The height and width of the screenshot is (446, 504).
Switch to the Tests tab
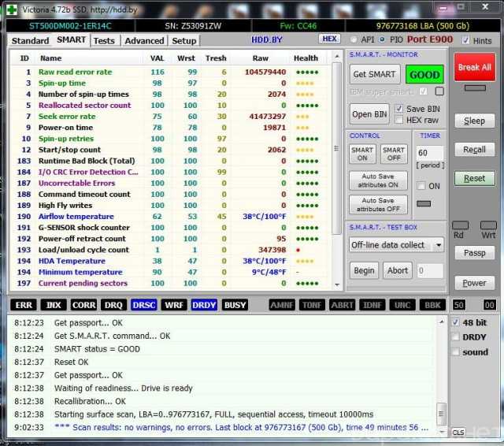(x=103, y=40)
